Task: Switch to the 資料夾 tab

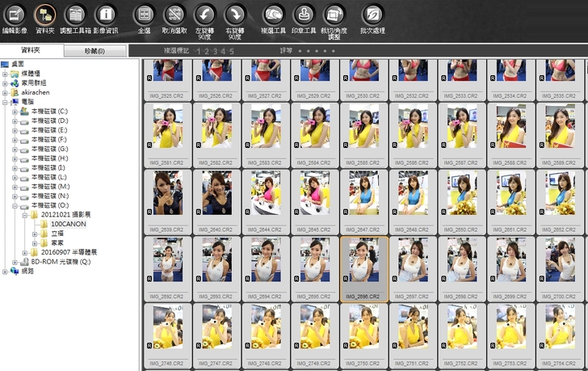Action: [31, 51]
